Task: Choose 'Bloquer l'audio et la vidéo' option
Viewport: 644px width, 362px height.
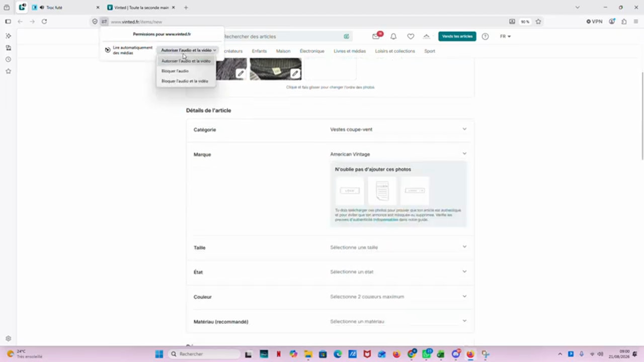Action: pyautogui.click(x=186, y=81)
